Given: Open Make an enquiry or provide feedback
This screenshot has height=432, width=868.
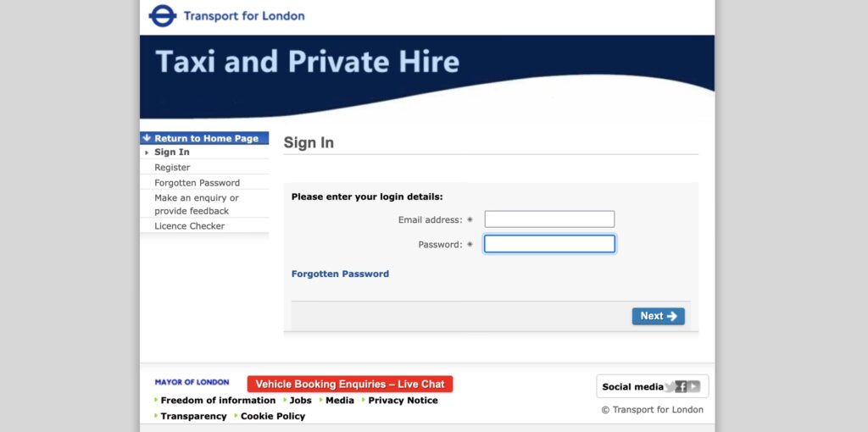Looking at the screenshot, I should (197, 204).
